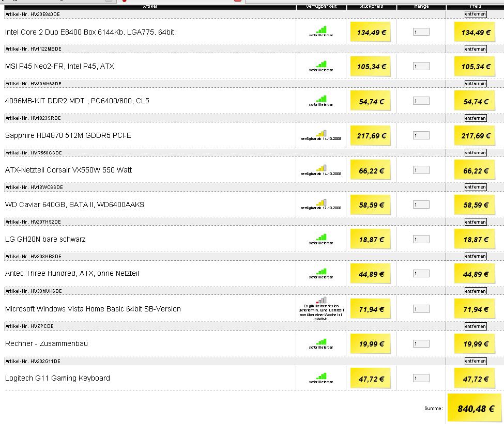
Task: Open LG GH20N bare schwarz article
Action: pyautogui.click(x=45, y=239)
